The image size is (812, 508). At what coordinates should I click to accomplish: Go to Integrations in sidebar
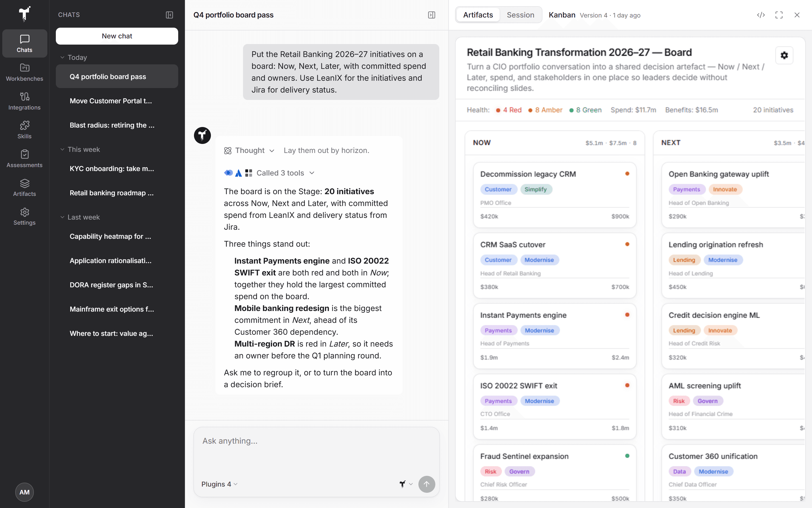coord(25,101)
